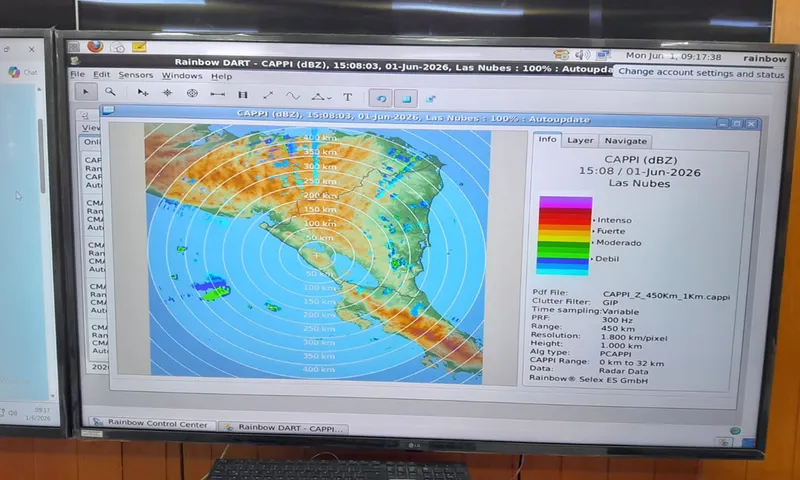Click the '200 km' upper range ring label
Screen dimensions: 800x480
point(320,195)
